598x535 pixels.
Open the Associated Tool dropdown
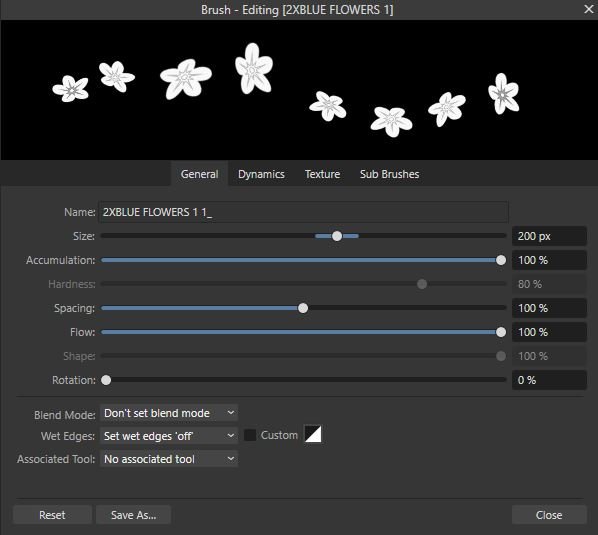169,459
